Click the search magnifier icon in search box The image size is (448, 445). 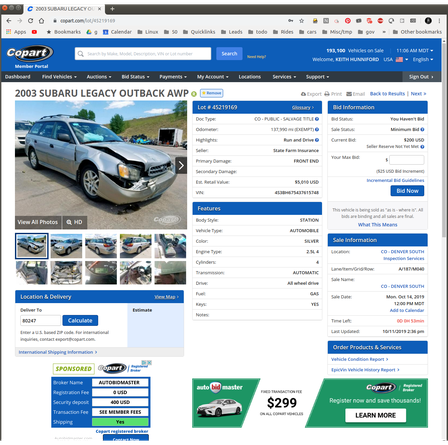point(81,53)
